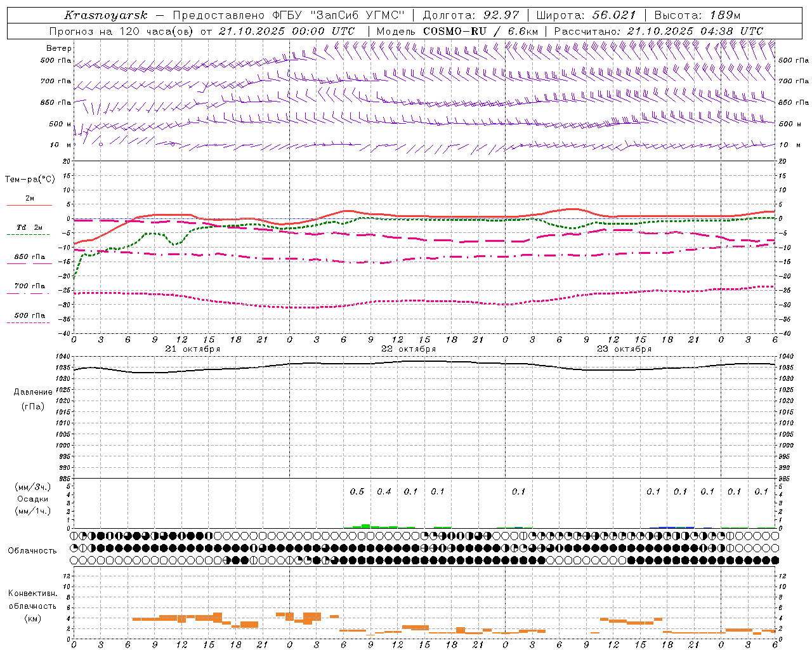
Task: Click the 'Давление' pressure panel label
Action: point(33,392)
